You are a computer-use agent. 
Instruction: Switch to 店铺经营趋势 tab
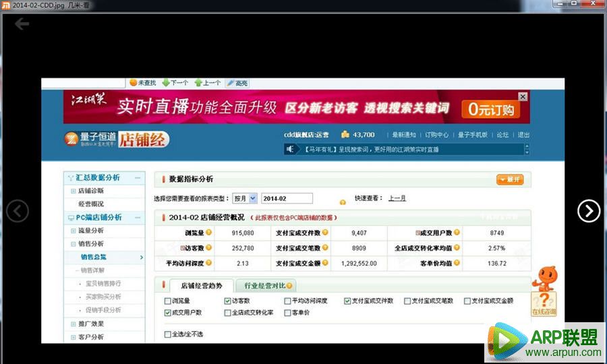(x=202, y=286)
